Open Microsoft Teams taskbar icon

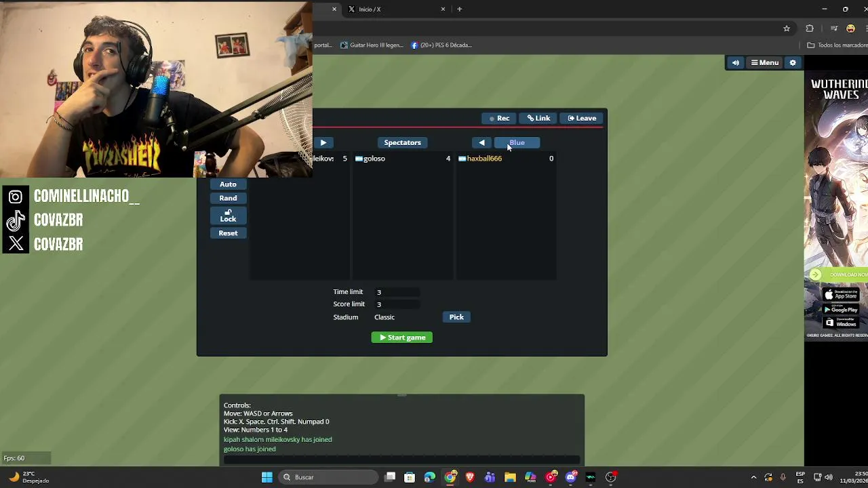pyautogui.click(x=490, y=477)
